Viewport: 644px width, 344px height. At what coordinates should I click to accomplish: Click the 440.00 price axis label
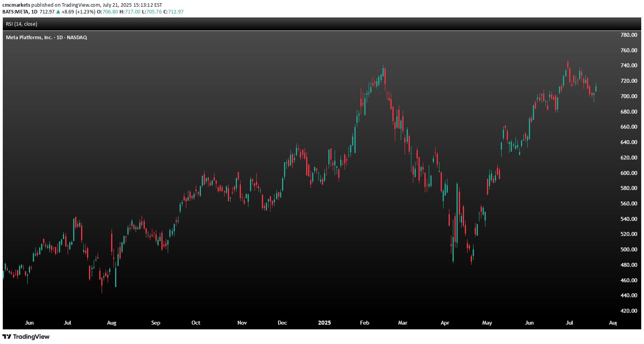point(629,295)
